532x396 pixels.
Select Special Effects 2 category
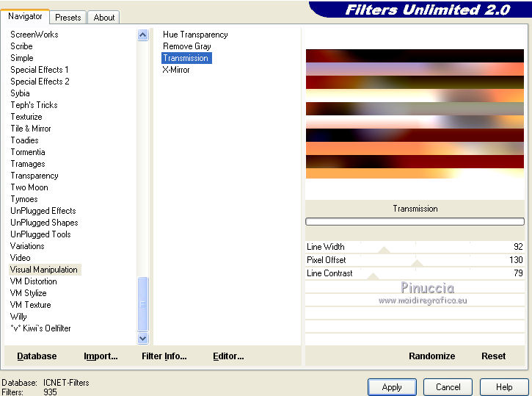click(x=40, y=82)
